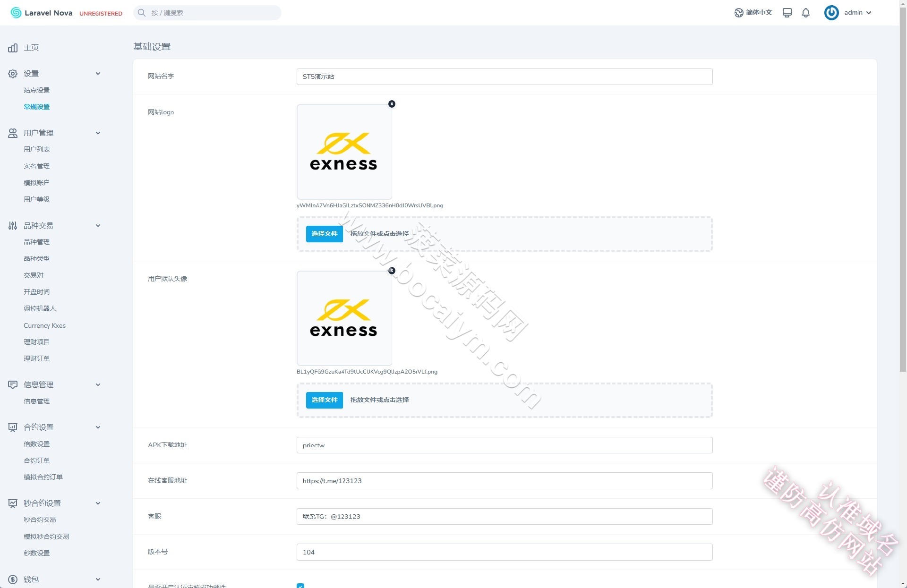Click the 网站logo exness preview image

coord(344,152)
